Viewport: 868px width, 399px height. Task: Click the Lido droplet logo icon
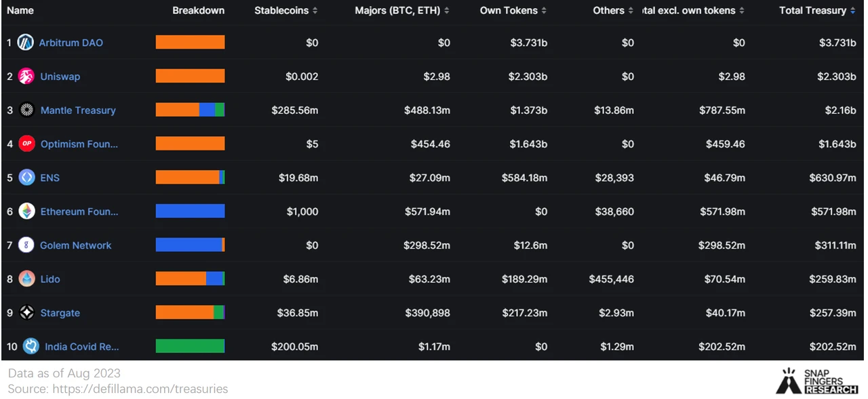pos(26,279)
